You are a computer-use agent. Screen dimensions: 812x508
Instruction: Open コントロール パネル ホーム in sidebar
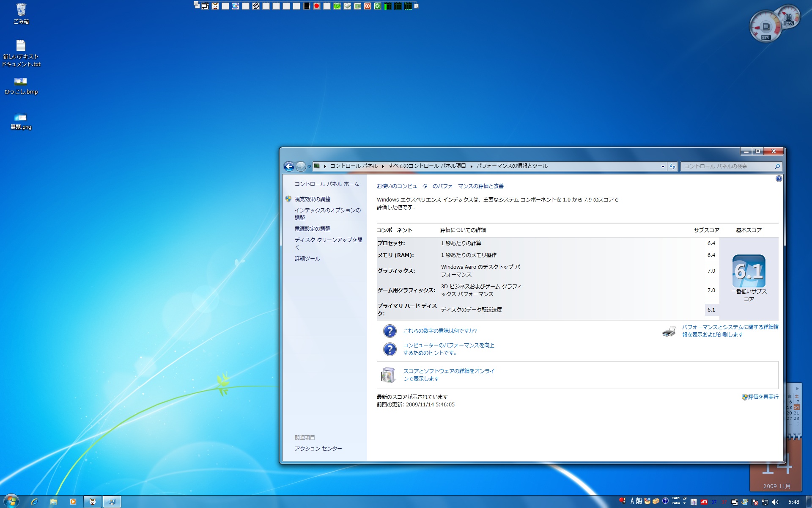pyautogui.click(x=326, y=184)
